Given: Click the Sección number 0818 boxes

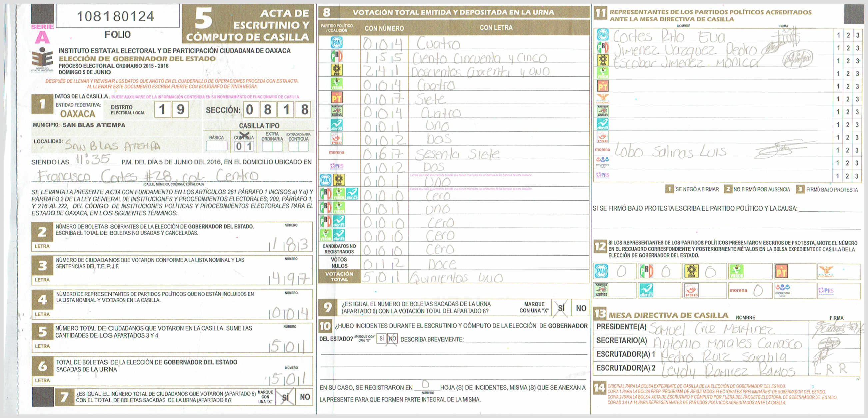Looking at the screenshot, I should coord(277,110).
